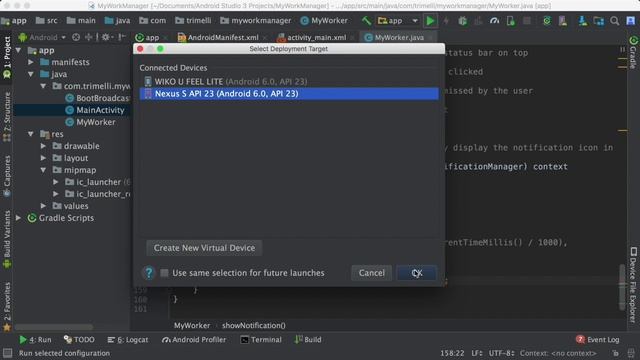Open Device File Explorer side panel
This screenshot has height=360, width=640.
tap(633, 284)
